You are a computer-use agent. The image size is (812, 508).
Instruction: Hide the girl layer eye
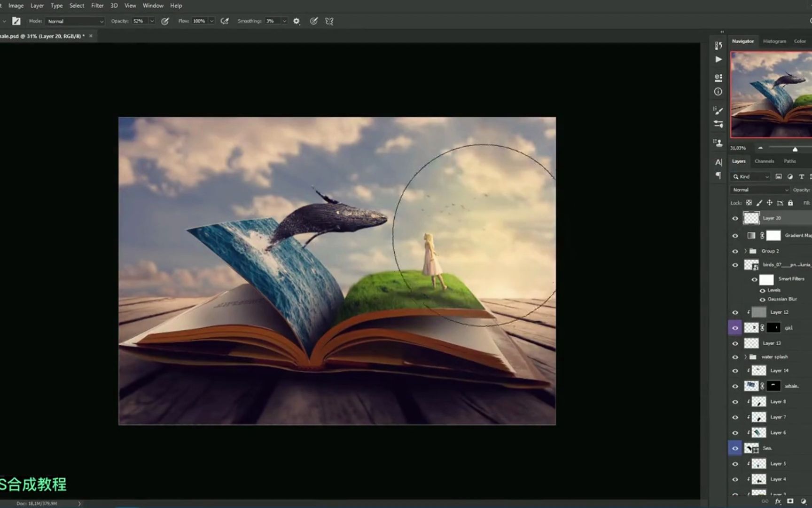point(735,328)
